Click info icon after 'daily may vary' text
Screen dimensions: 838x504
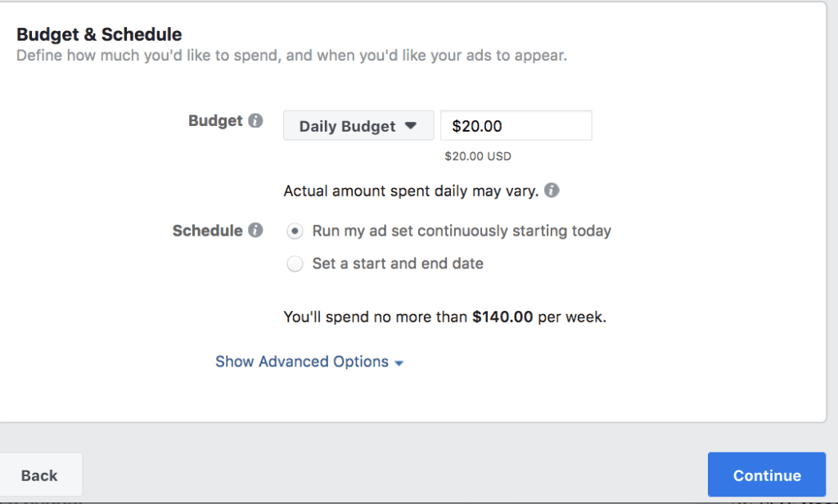[552, 191]
